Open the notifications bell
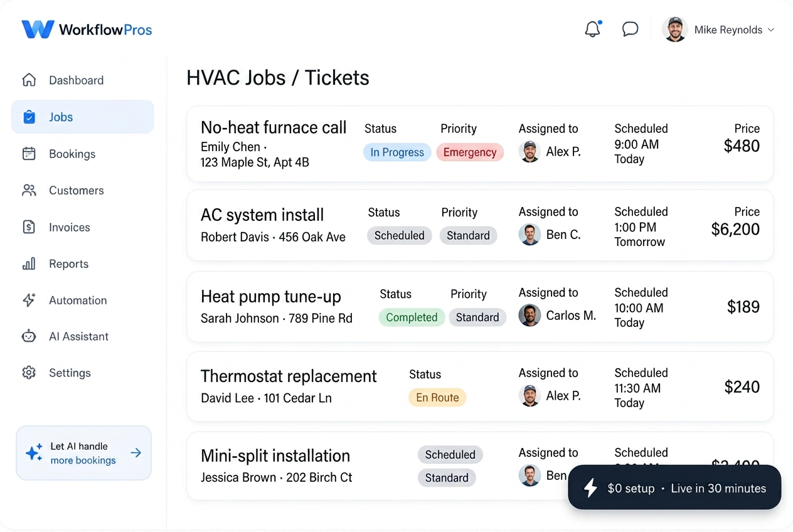 593,29
